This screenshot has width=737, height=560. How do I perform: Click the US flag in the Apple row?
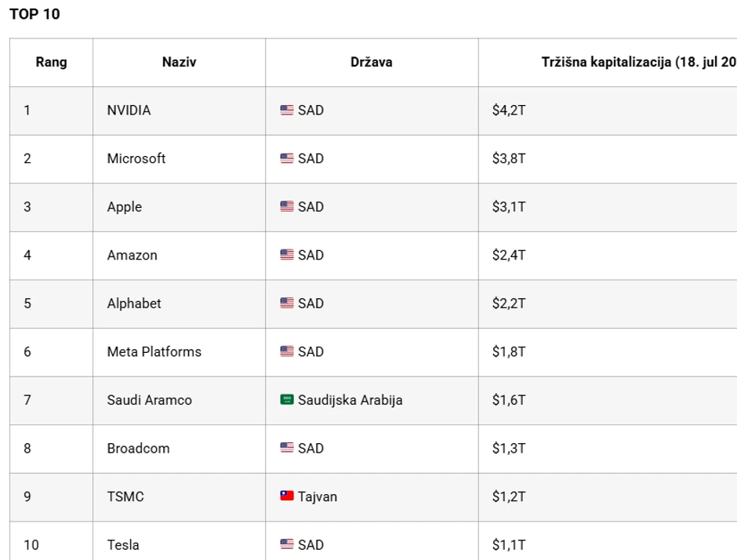(287, 207)
